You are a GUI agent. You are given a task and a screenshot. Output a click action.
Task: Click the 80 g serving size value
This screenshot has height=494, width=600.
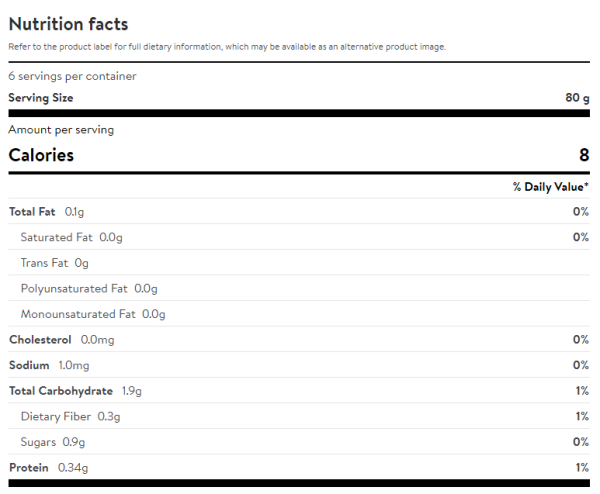[x=577, y=98]
